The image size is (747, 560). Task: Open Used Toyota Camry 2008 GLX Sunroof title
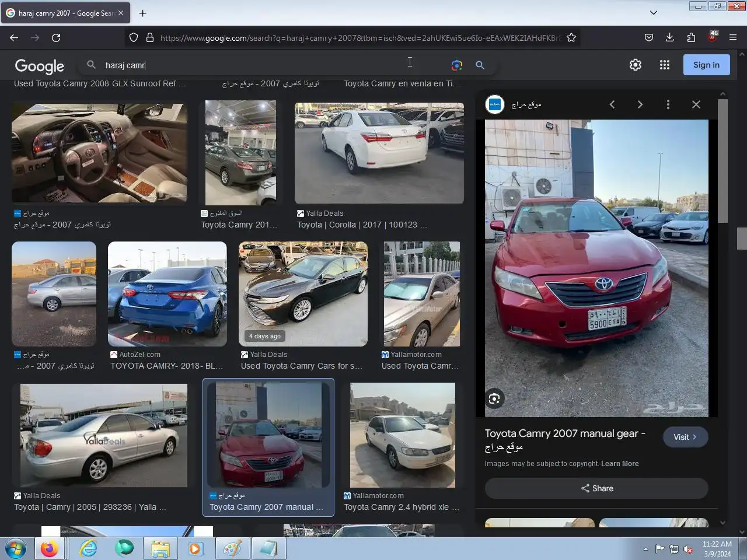pos(99,83)
